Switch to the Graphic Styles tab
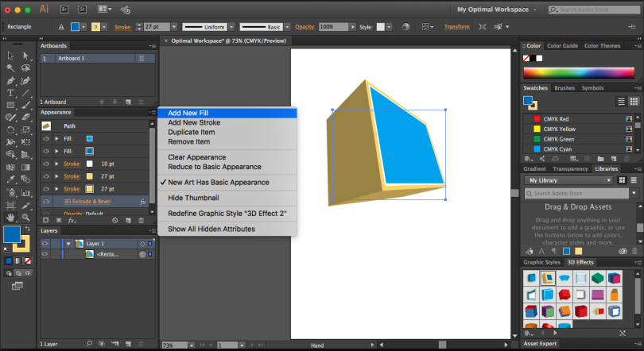The image size is (644, 351). (x=541, y=262)
